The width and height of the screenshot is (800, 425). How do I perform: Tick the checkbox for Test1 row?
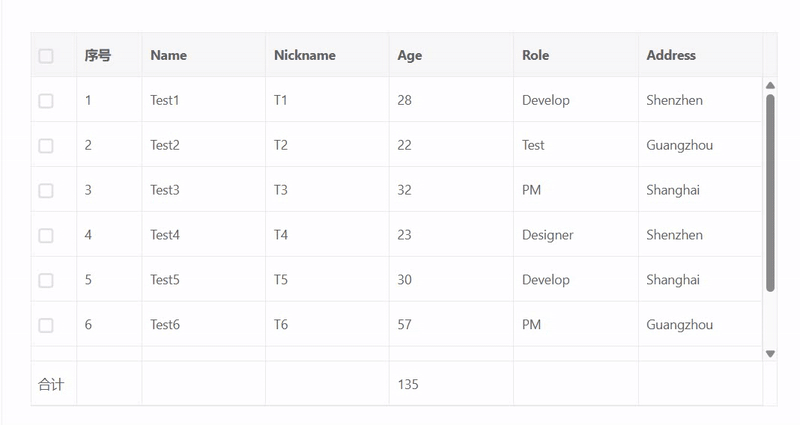coord(46,101)
